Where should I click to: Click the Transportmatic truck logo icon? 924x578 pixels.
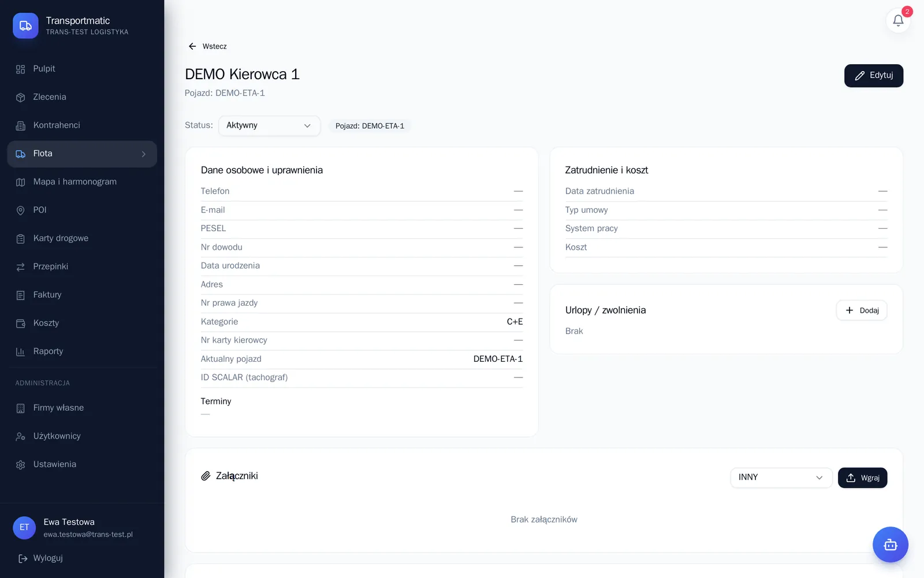pyautogui.click(x=25, y=25)
